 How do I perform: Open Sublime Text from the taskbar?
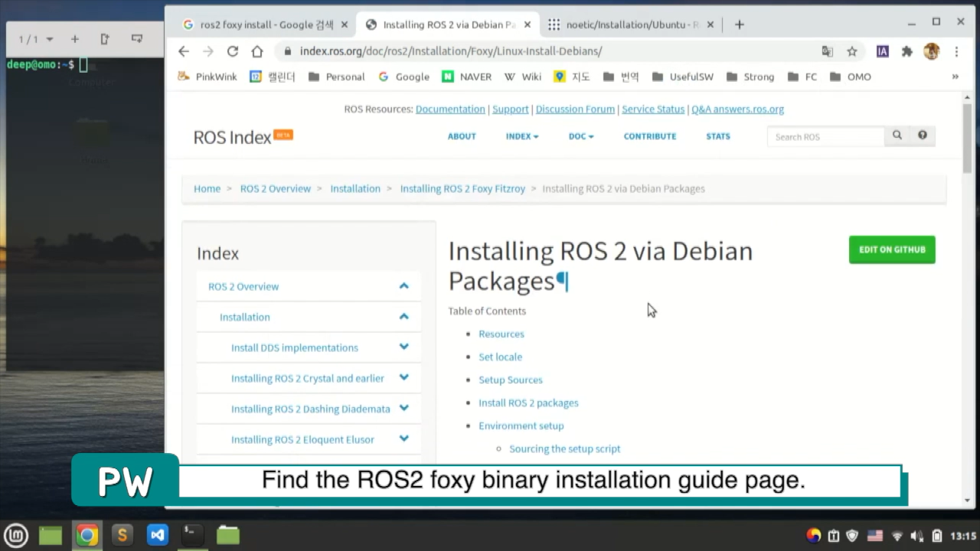[x=122, y=535]
